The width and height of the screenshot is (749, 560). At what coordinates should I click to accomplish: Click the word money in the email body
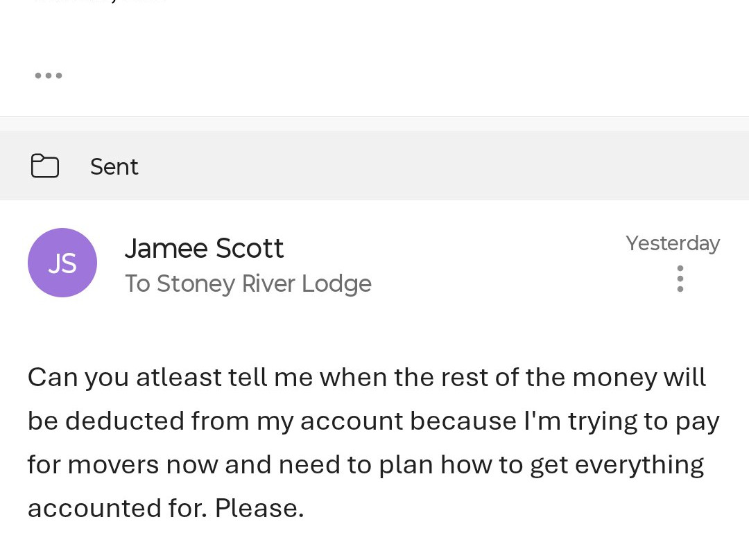pos(614,378)
